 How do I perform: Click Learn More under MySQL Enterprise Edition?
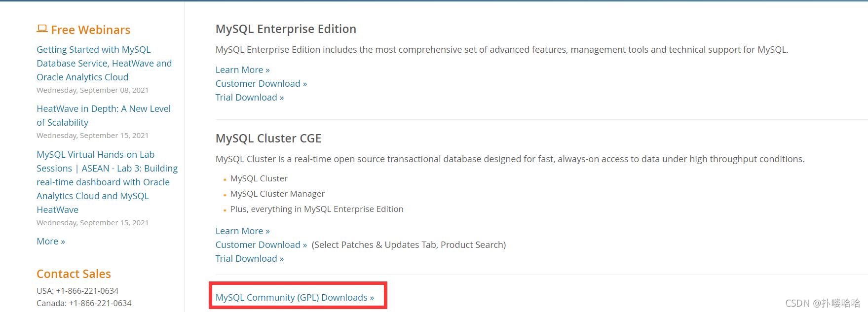[x=242, y=69]
